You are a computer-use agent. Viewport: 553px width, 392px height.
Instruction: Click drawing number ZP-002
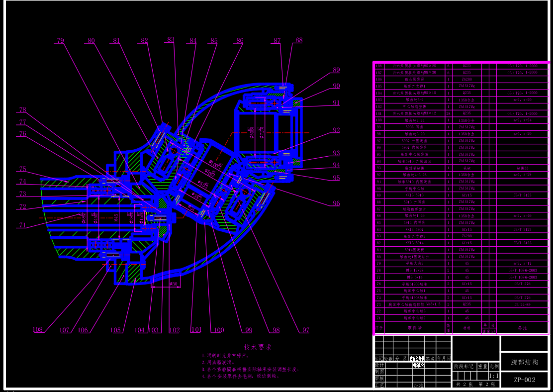(x=524, y=380)
